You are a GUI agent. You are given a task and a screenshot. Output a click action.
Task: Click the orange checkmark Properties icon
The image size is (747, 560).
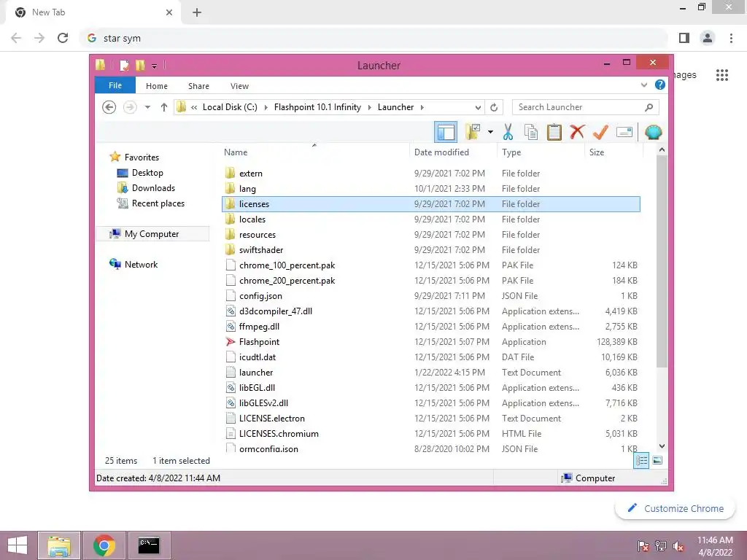(600, 132)
